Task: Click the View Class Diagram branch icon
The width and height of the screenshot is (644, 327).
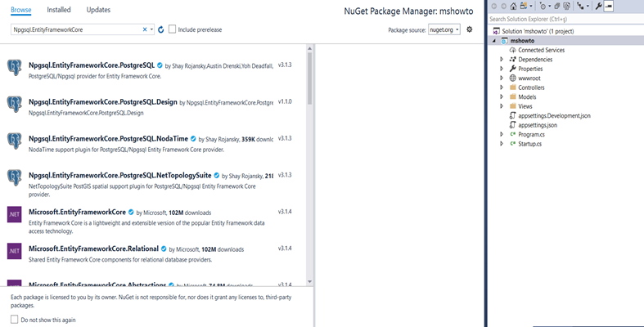Action: point(580,6)
